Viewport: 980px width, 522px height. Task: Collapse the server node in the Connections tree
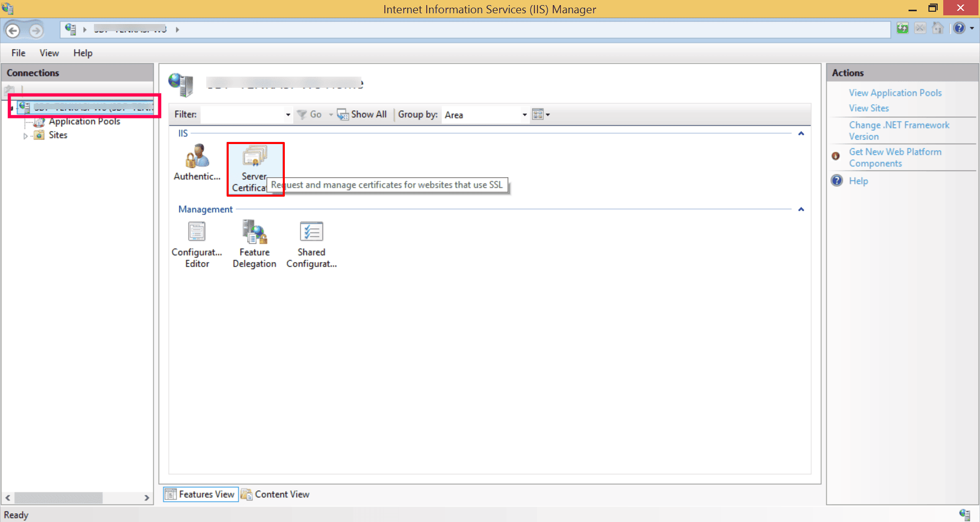coord(12,108)
